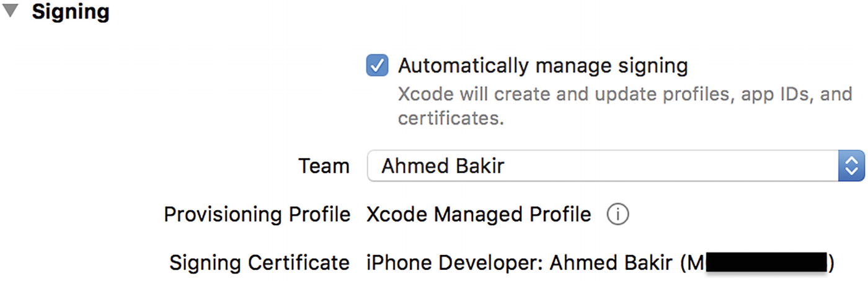Click the 'Xcode Managed Profile' value text
Image resolution: width=868 pixels, height=281 pixels.
[x=479, y=215]
